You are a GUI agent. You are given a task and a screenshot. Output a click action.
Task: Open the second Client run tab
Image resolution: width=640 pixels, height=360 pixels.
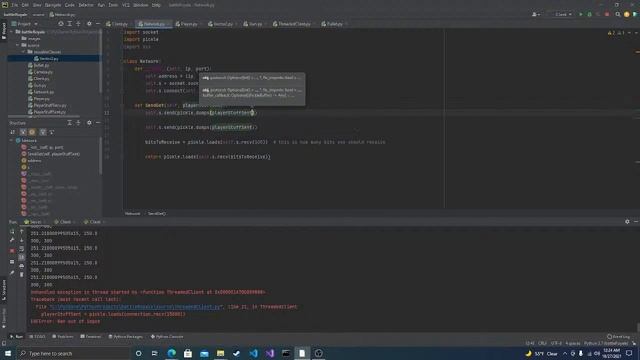coord(94,222)
